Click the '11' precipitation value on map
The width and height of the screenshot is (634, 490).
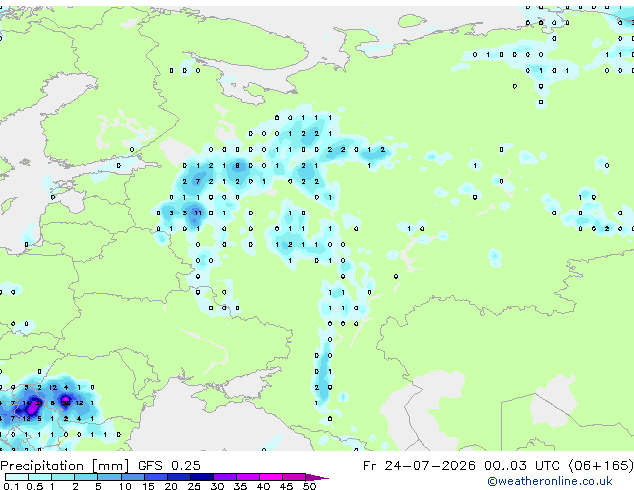tap(198, 213)
